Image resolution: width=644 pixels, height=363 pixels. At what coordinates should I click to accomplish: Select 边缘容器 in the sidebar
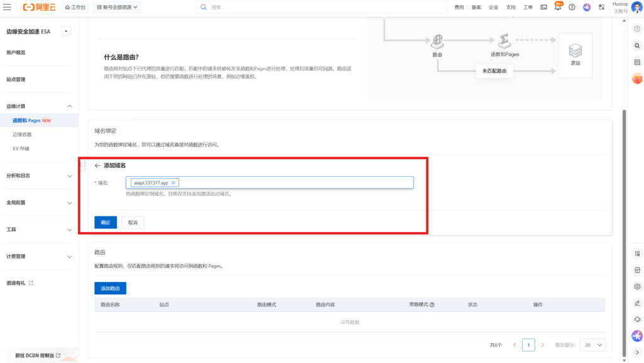coord(22,135)
